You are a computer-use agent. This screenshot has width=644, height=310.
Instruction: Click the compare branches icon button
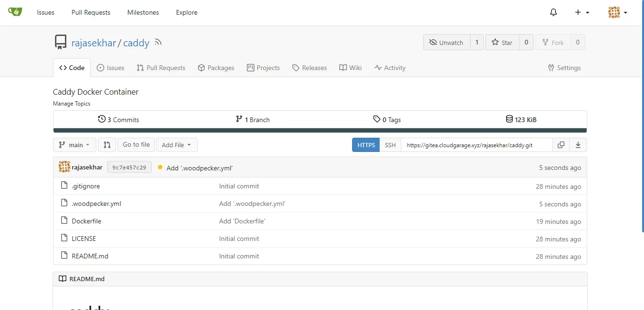coord(107,145)
